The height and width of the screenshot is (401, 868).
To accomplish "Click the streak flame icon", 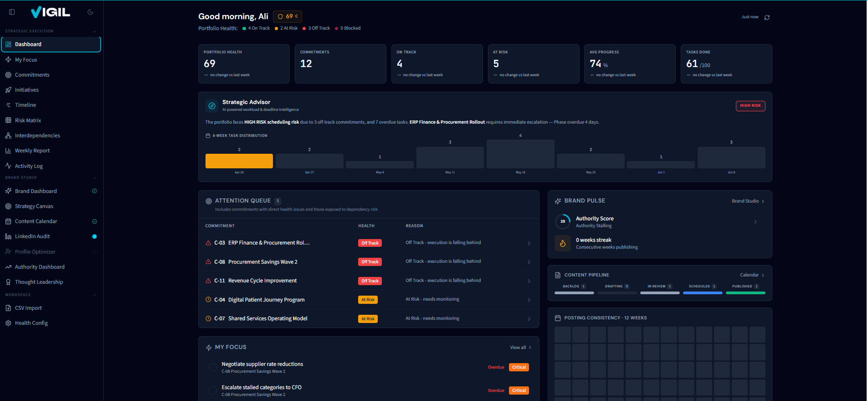I will coord(563,244).
